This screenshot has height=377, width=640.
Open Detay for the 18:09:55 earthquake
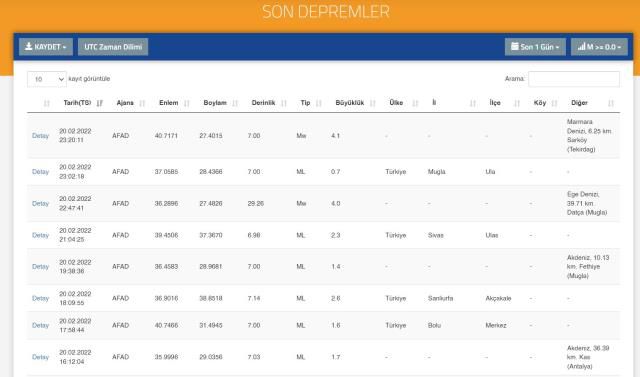pyautogui.click(x=40, y=299)
